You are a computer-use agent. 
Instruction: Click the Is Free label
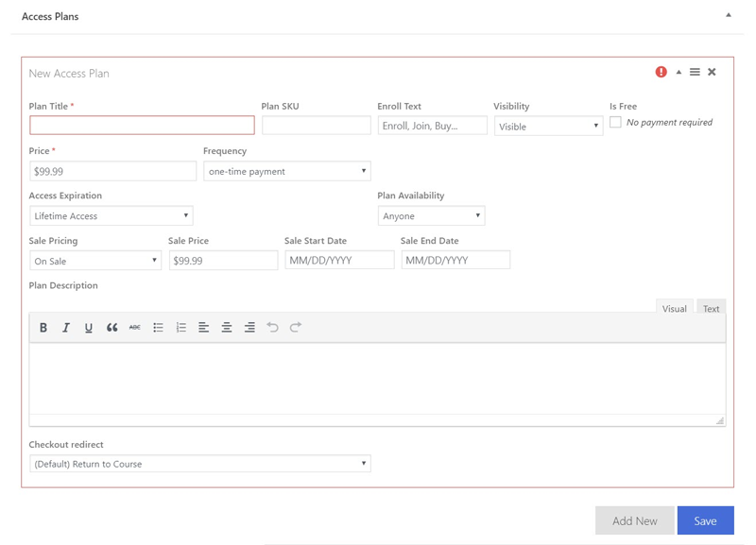[x=623, y=106]
